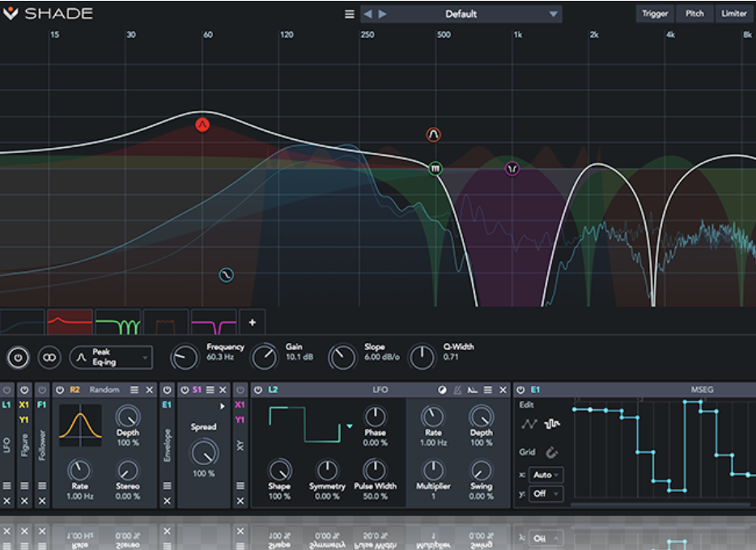Open the collapsed Figure strip menu
This screenshot has height=550, width=756.
coord(24,485)
